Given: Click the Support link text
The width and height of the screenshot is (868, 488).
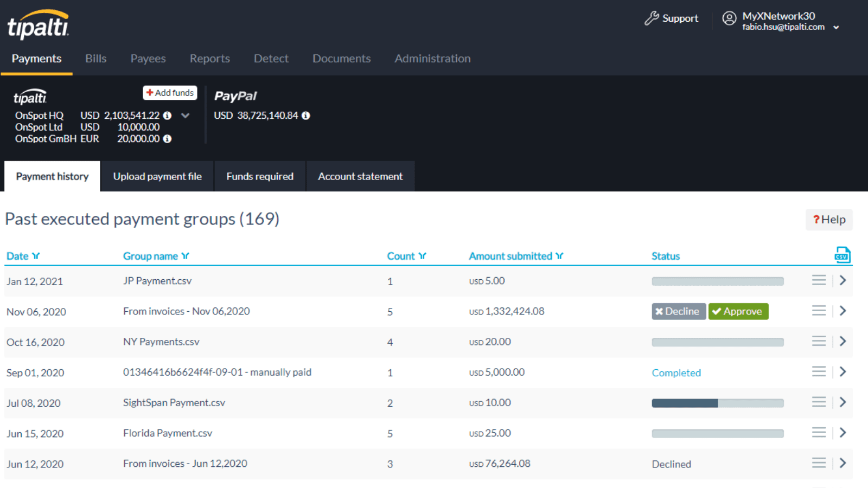Looking at the screenshot, I should pyautogui.click(x=680, y=18).
